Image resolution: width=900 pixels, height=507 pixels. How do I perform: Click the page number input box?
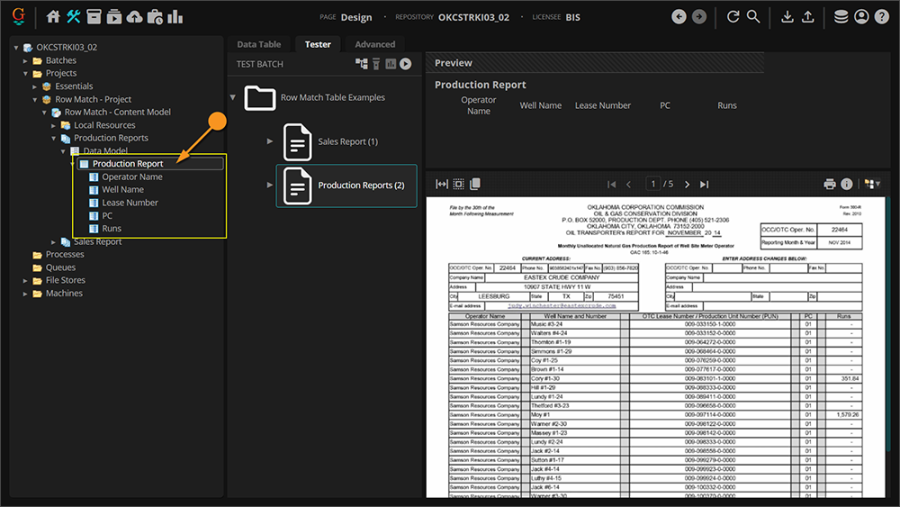[653, 184]
